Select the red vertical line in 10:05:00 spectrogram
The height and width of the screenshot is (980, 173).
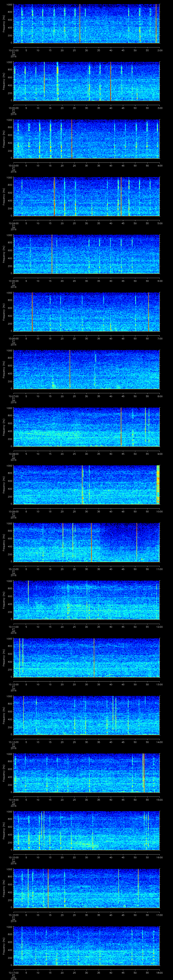tap(52, 254)
